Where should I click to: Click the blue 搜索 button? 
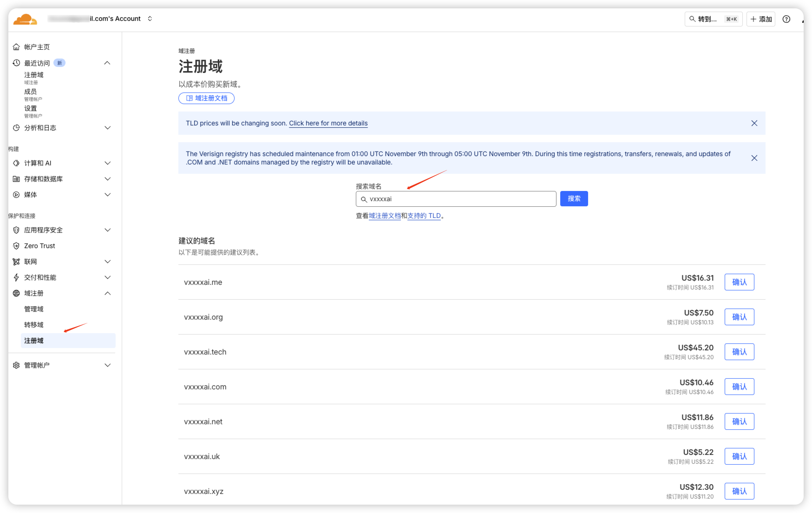pos(574,199)
